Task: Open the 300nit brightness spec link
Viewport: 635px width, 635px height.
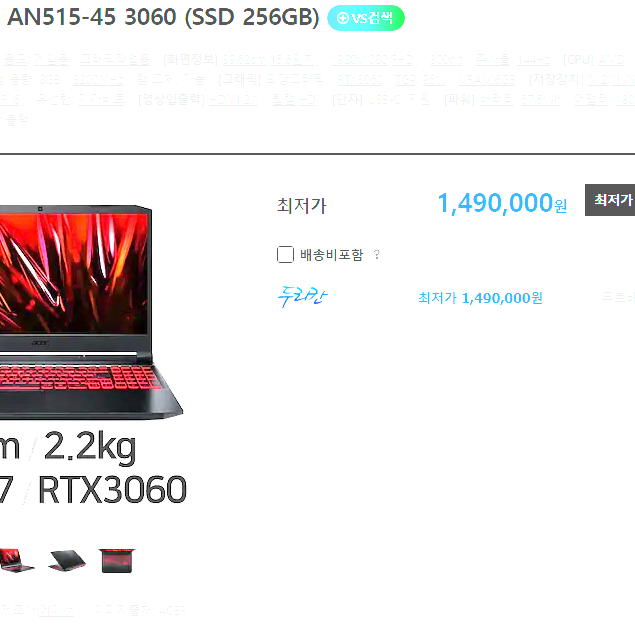Action: [x=445, y=60]
